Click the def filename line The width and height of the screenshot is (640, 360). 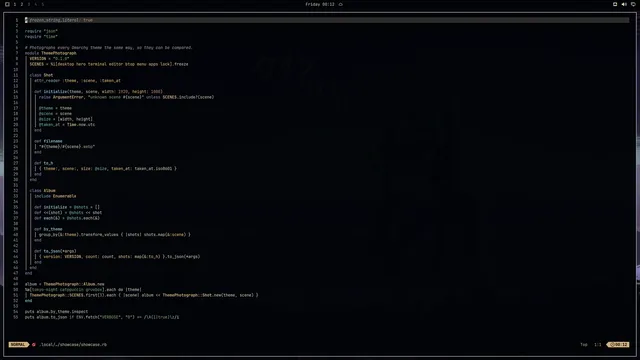coord(48,141)
